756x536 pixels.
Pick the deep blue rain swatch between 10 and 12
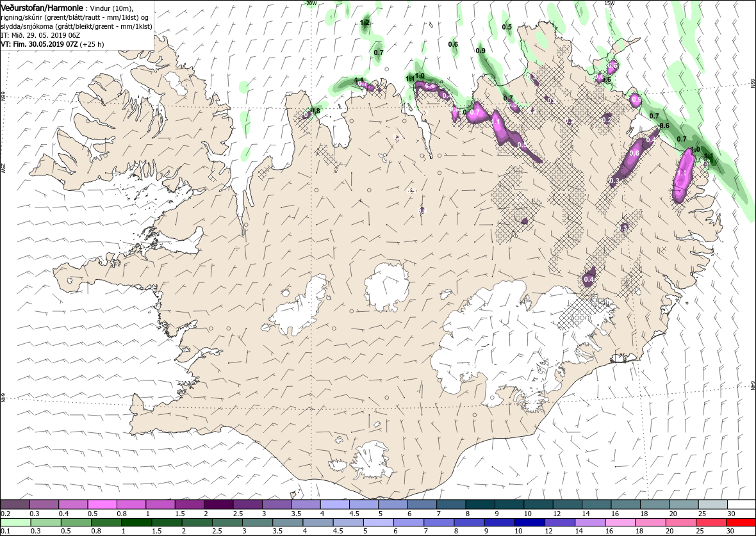[x=529, y=523]
